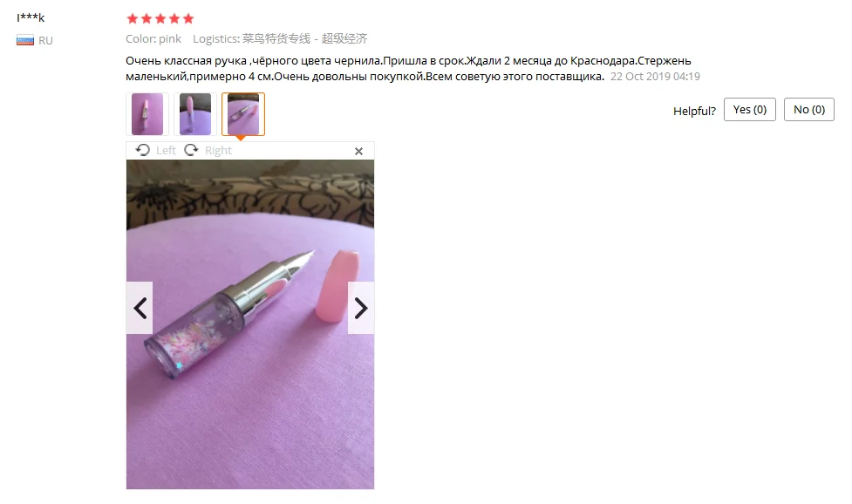This screenshot has width=852, height=504.
Task: Click reviewer name l***k
Action: pyautogui.click(x=31, y=17)
